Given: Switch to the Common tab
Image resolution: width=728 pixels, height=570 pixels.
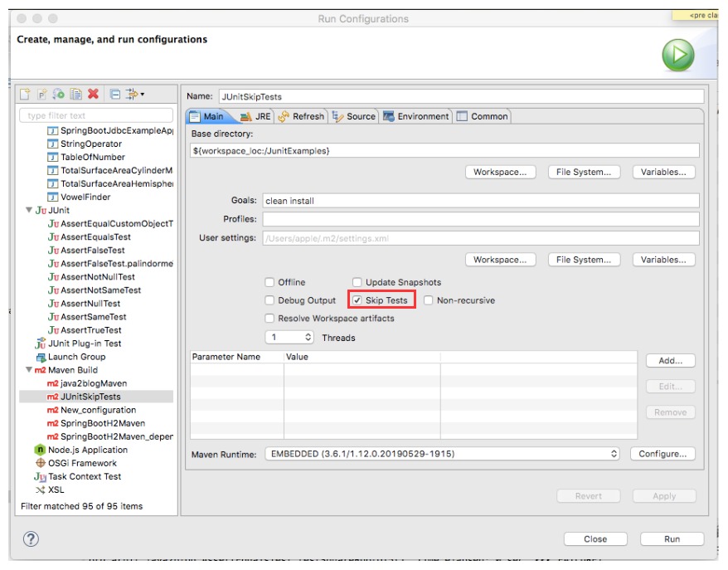Looking at the screenshot, I should point(483,116).
